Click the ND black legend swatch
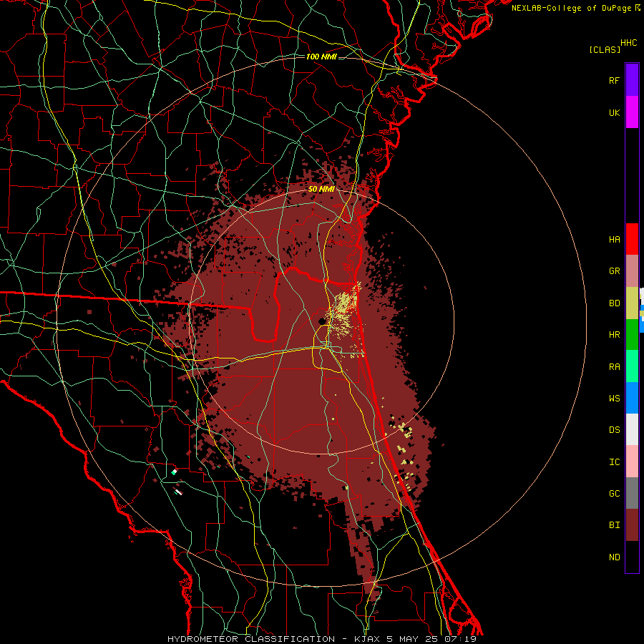644x644 pixels. click(x=632, y=557)
